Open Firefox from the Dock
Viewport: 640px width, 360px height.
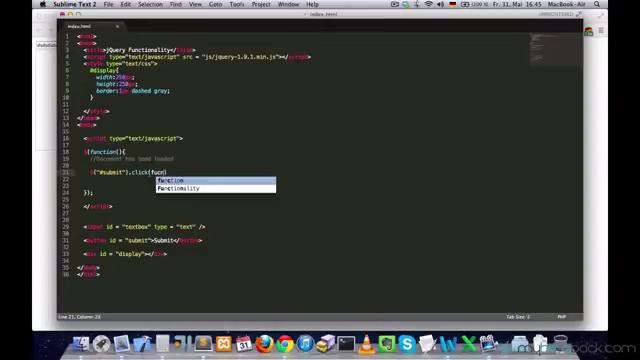[264, 344]
